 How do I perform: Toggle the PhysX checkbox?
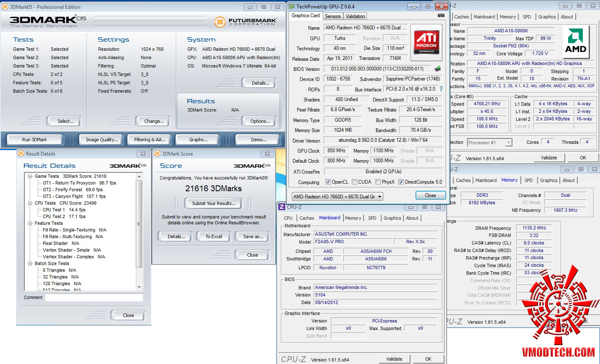coord(378,182)
